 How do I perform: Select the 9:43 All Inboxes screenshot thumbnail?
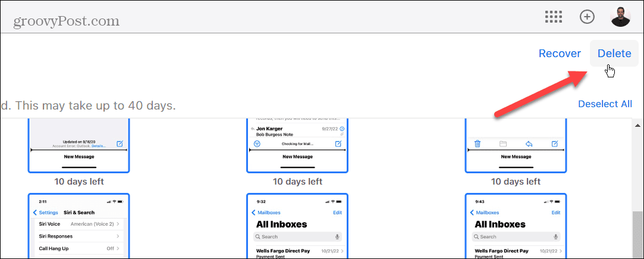[516, 226]
